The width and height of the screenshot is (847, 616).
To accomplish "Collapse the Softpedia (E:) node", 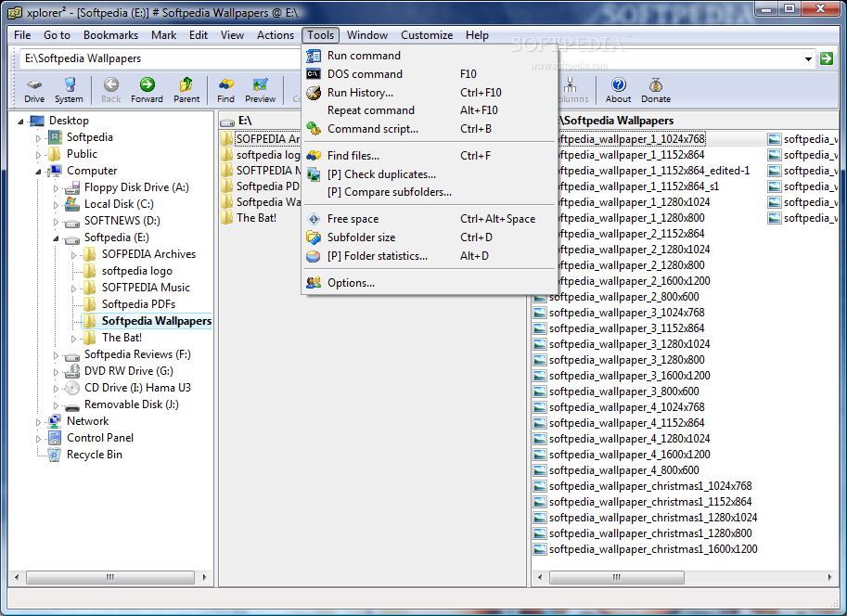I will coord(56,238).
